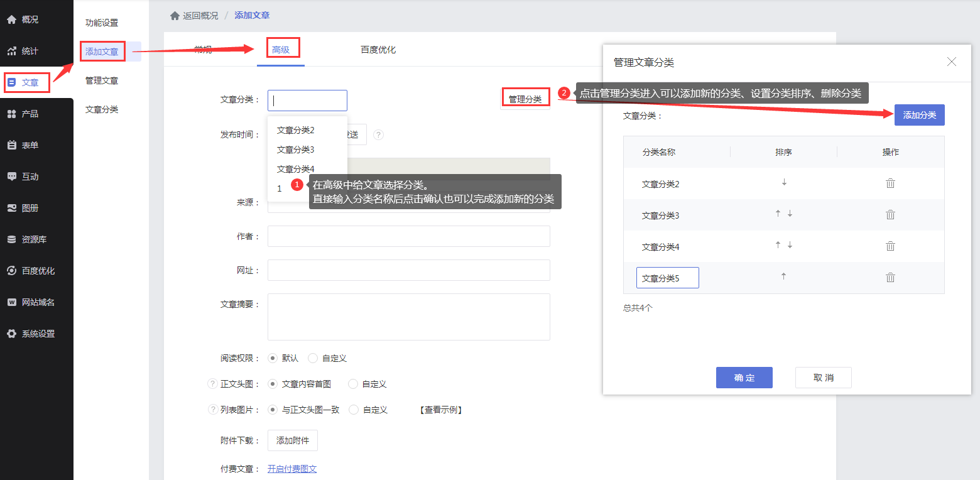Click the 作者 input field
The image size is (980, 480).
tap(409, 236)
